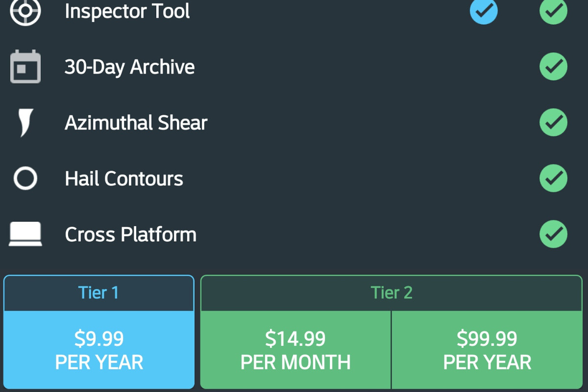Image resolution: width=588 pixels, height=392 pixels.
Task: Click green Tier 2 checkmark for Inspector Tool
Action: click(x=553, y=12)
